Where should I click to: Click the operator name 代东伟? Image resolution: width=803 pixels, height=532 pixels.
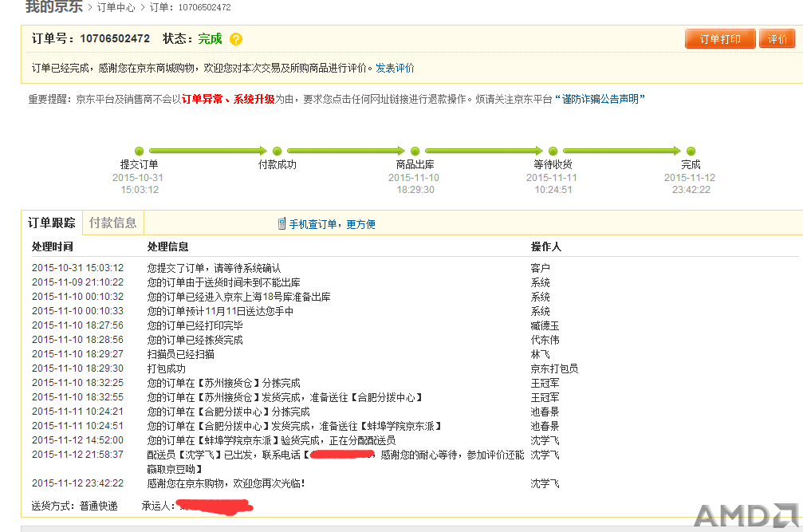545,340
